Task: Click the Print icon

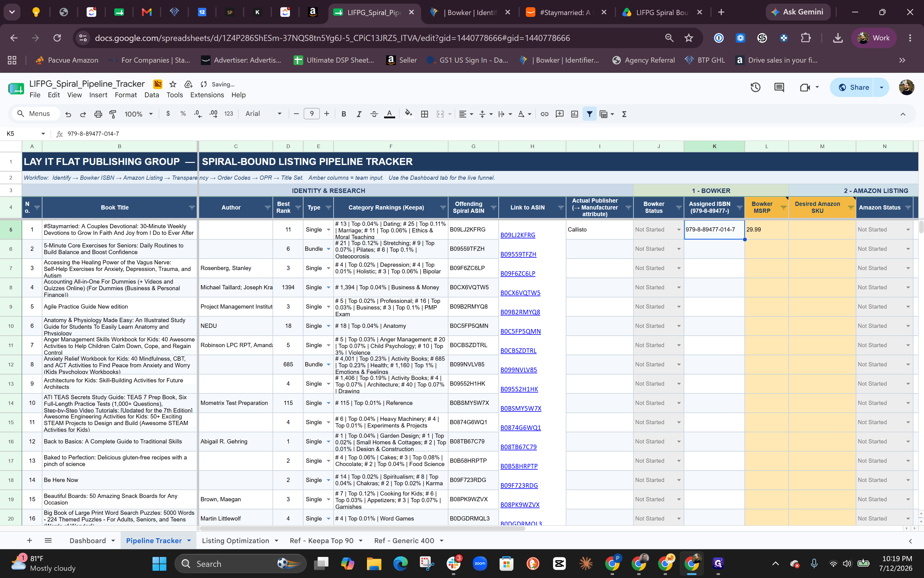Action: pos(98,114)
